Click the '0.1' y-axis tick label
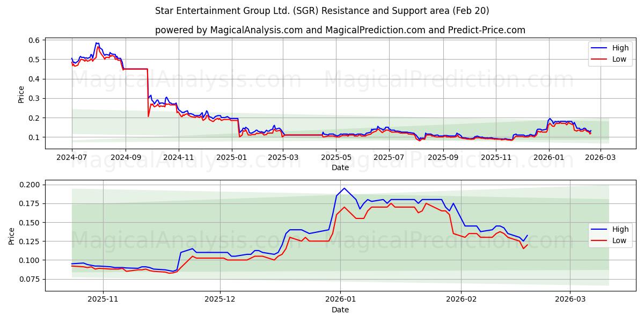 (34, 137)
